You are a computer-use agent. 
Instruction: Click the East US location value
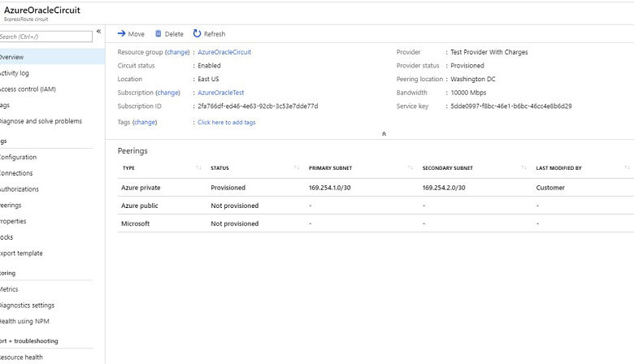(208, 79)
